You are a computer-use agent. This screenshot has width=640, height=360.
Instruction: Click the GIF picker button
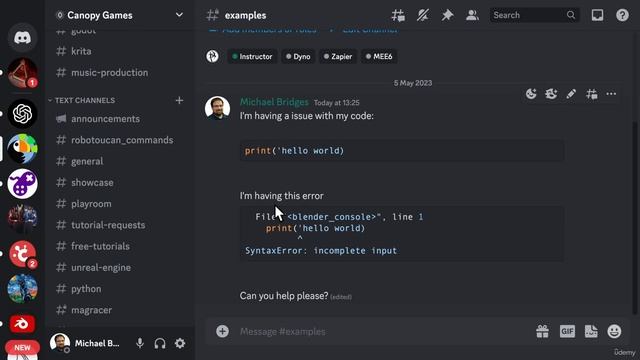tap(567, 331)
